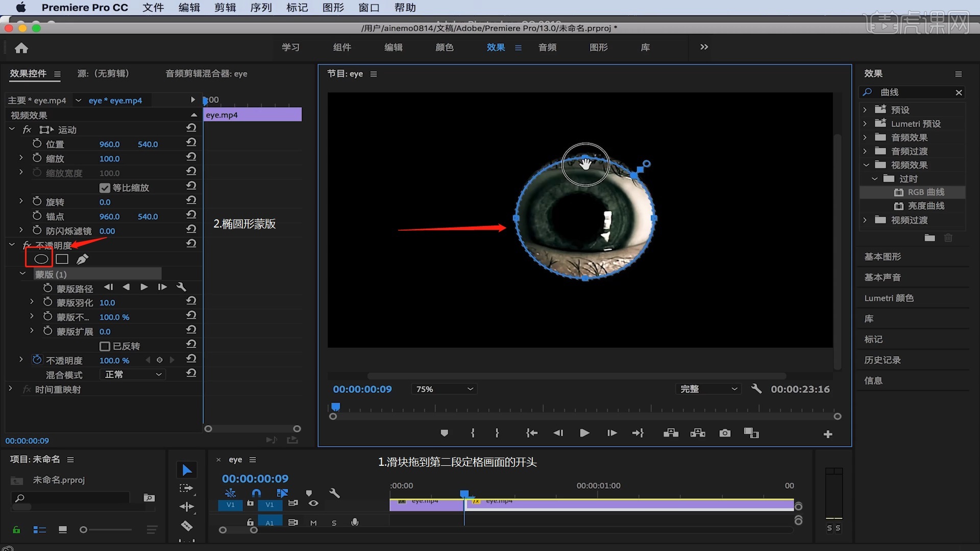Reset the position parameter
Image resolution: width=980 pixels, height=551 pixels.
click(191, 142)
